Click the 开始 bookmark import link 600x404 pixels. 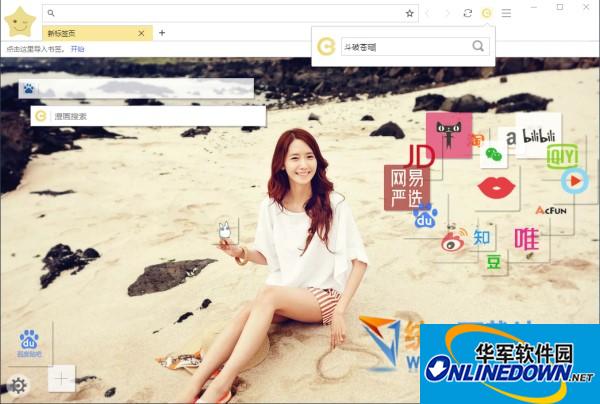click(x=77, y=48)
